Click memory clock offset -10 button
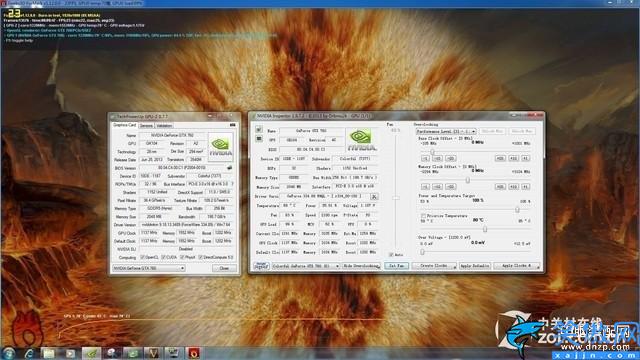Viewport: 640px width, 360px height. point(438,187)
